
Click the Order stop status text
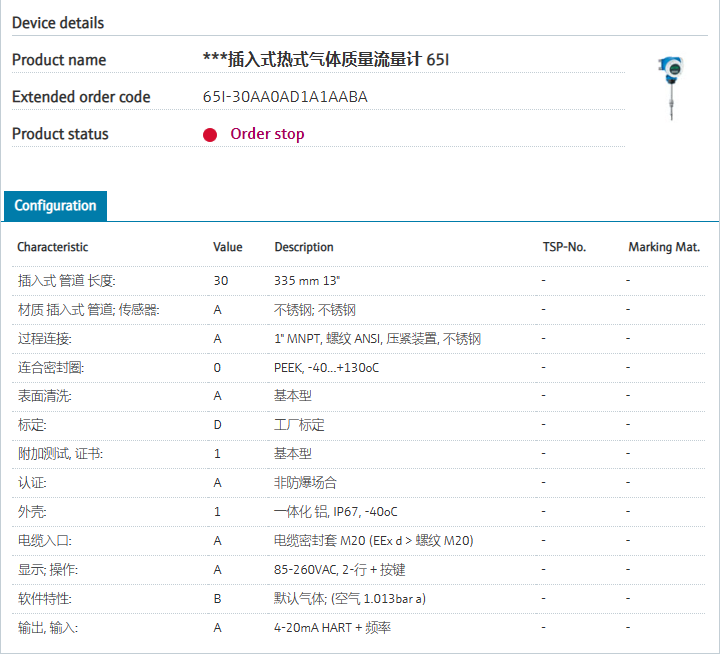pyautogui.click(x=267, y=134)
